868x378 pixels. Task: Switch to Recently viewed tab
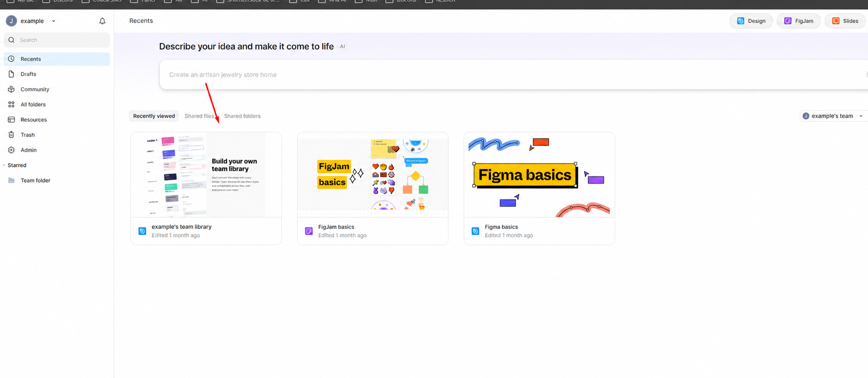[x=154, y=116]
